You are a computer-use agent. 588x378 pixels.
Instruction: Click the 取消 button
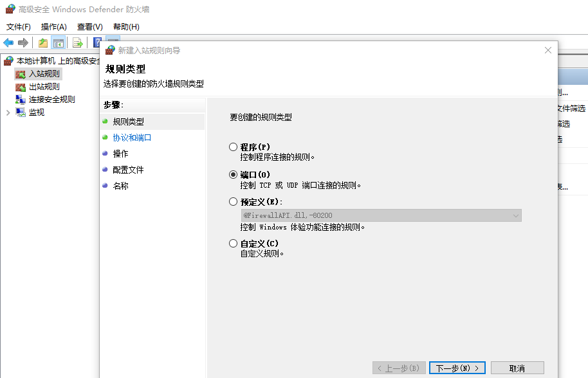517,368
